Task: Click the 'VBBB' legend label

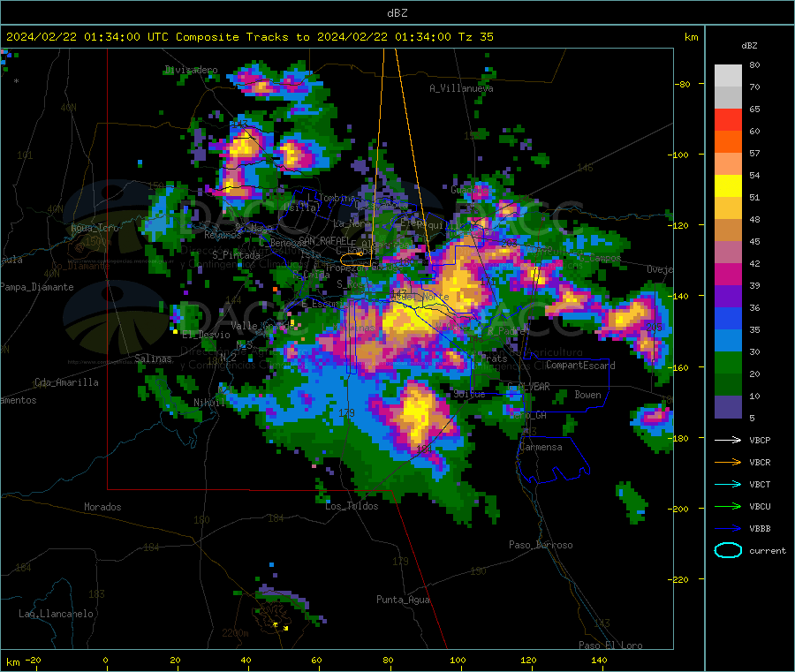Action: pos(760,528)
